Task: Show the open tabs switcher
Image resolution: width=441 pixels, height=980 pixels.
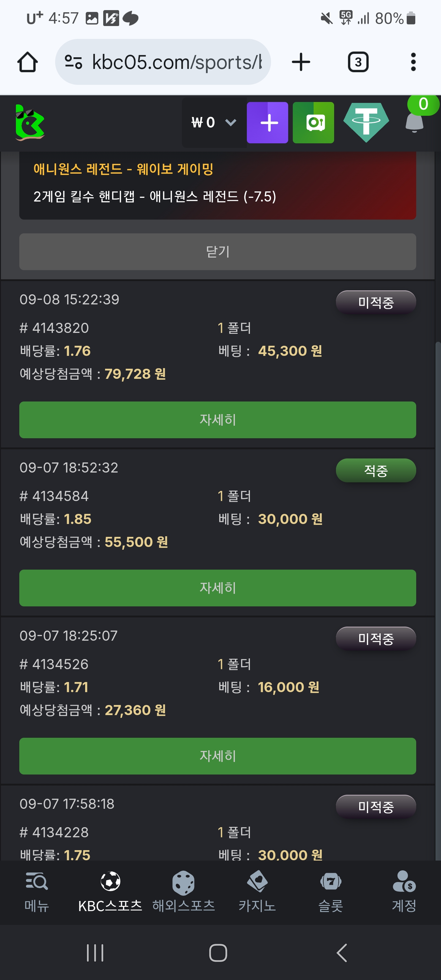Action: (x=358, y=62)
